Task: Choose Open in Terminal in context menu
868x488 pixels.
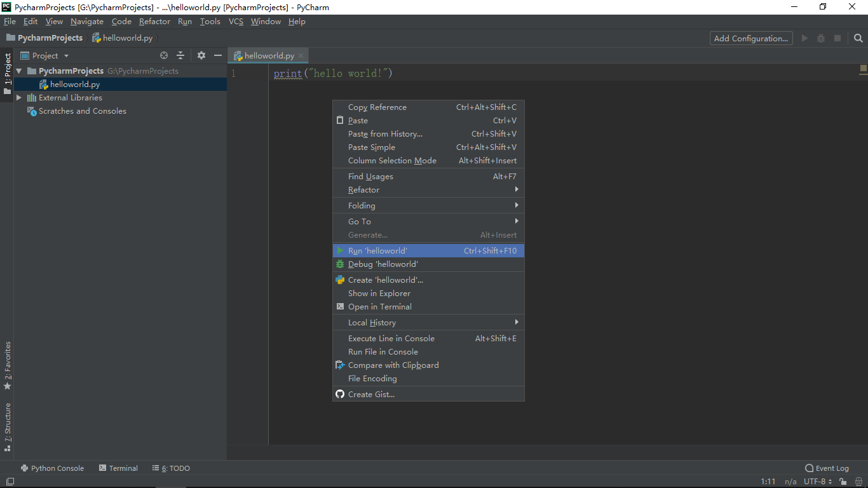Action: coord(428,307)
